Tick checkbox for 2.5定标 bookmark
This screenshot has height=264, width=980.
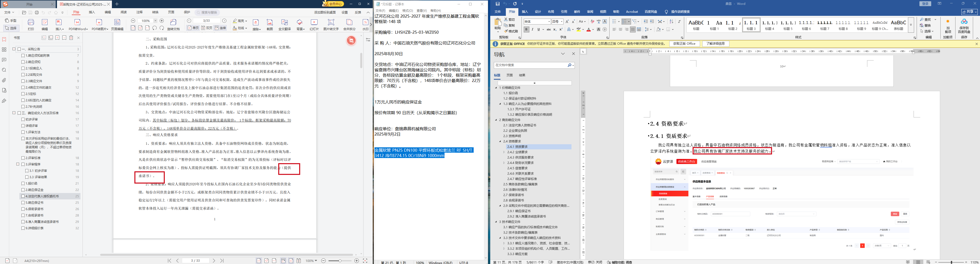[23, 94]
